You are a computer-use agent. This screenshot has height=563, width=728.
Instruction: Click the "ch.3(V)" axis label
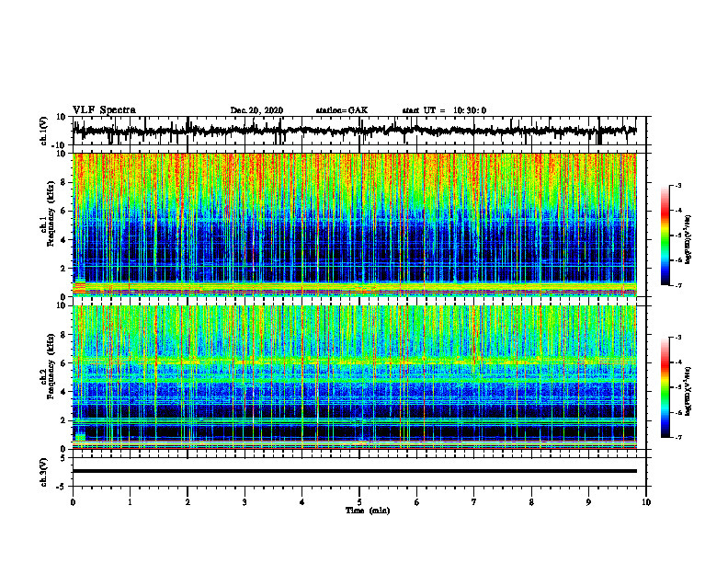point(44,472)
